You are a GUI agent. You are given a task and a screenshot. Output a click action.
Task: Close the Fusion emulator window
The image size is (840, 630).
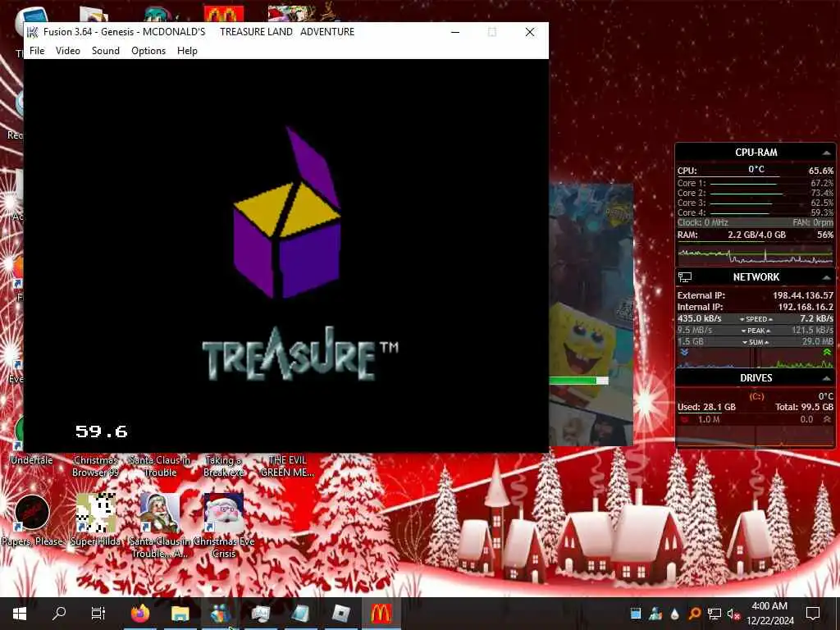530,32
